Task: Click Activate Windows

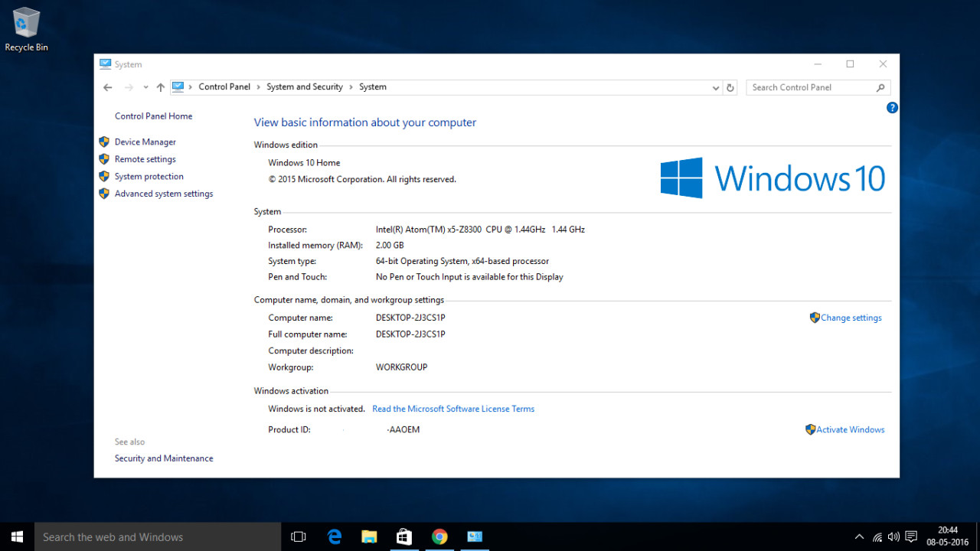Action: tap(850, 429)
